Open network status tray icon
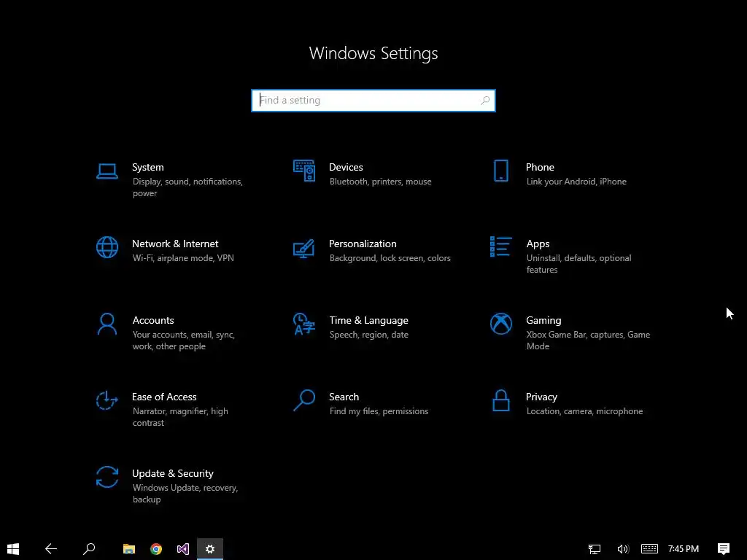The image size is (747, 560). click(594, 549)
